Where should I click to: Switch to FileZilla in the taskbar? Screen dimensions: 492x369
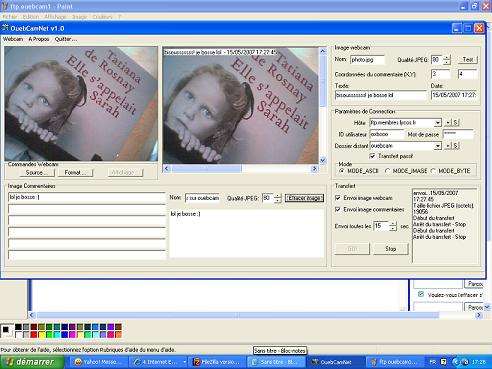click(217, 362)
